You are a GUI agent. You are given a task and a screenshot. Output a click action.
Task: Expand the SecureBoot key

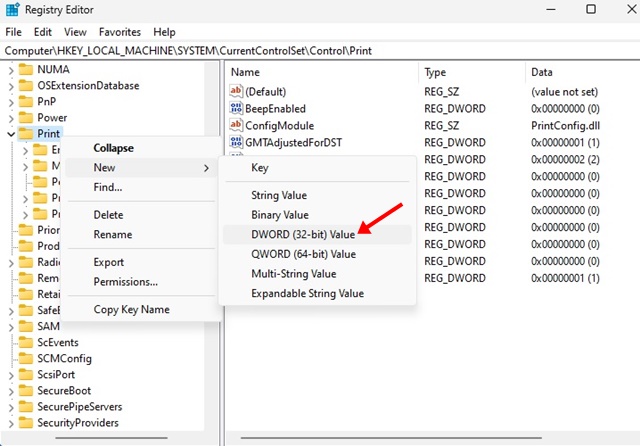[x=11, y=391]
